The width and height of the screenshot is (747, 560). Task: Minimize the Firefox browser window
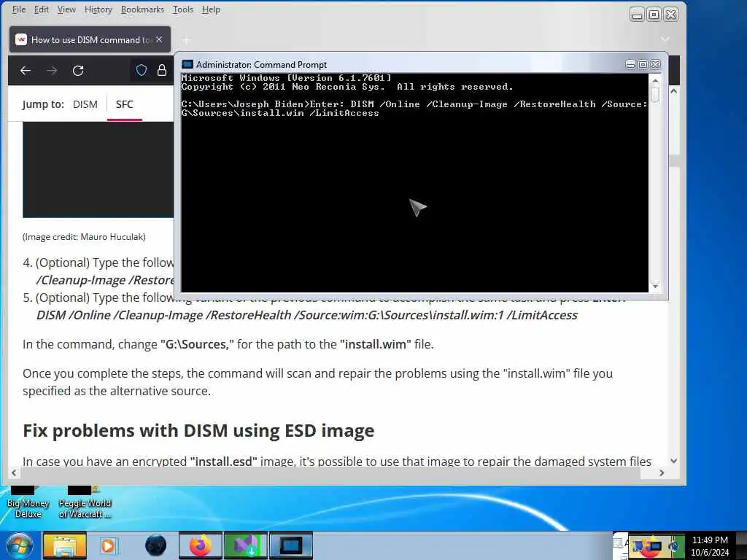click(637, 15)
